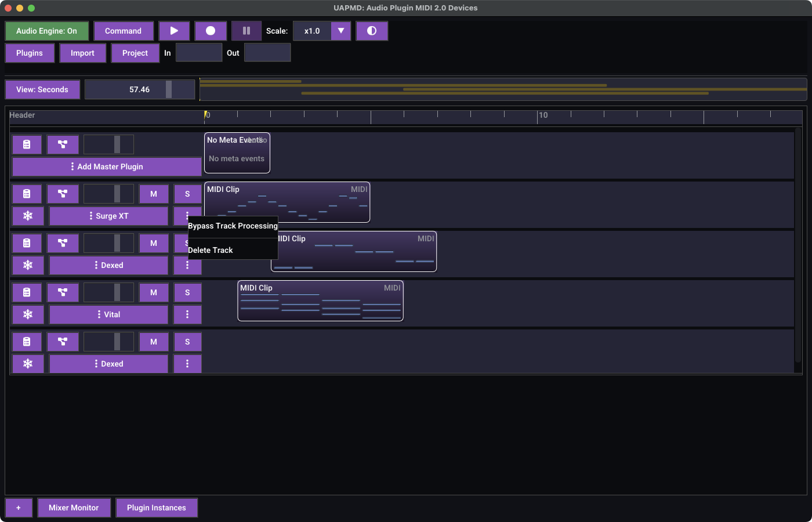Click Surge XT track's three-dot options button

187,215
